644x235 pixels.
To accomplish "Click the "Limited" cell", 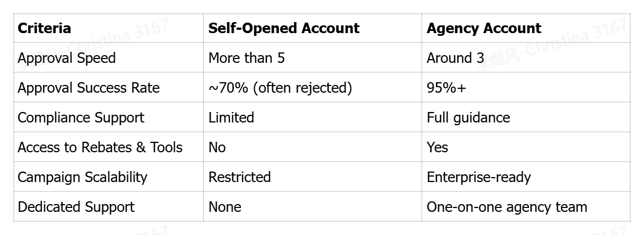I will point(231,117).
